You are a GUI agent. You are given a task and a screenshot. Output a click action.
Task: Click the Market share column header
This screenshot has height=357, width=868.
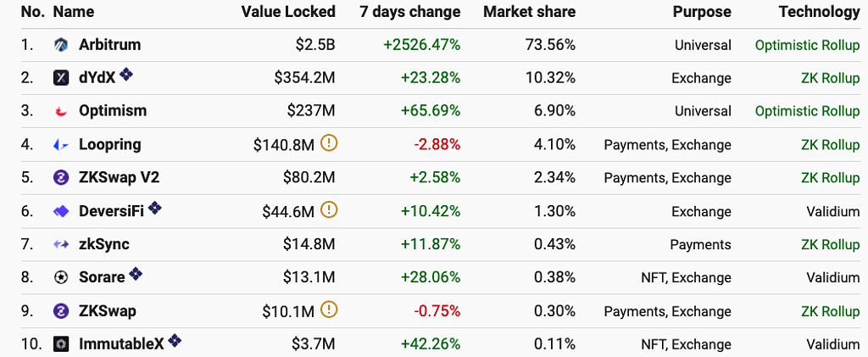529,12
